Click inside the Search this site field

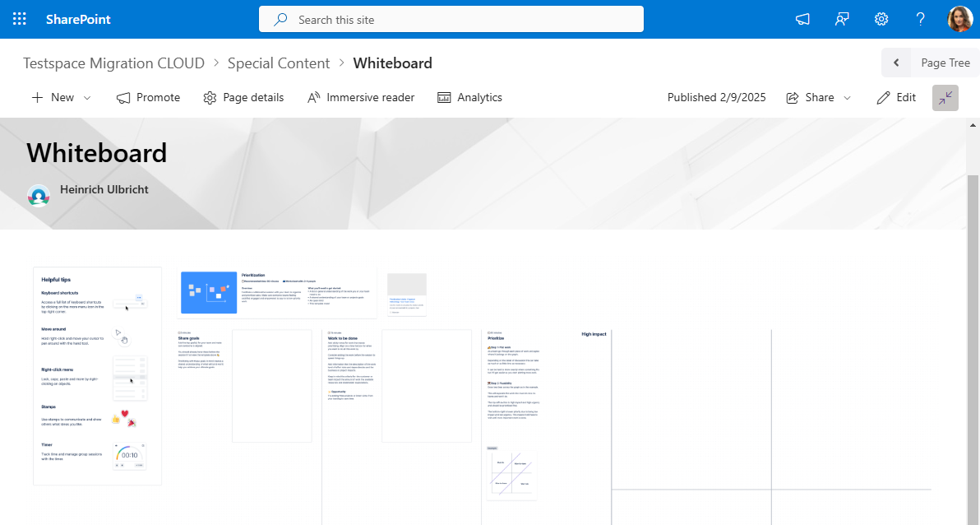point(451,19)
